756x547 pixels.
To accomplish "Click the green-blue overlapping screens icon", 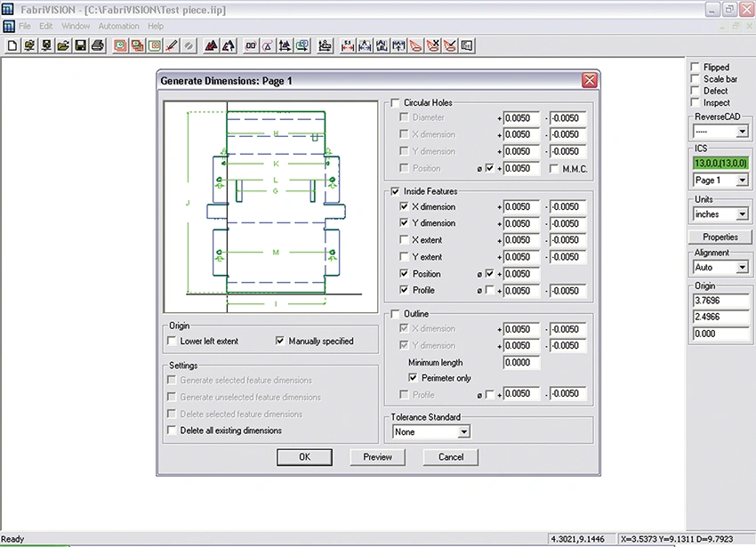I will click(x=302, y=46).
